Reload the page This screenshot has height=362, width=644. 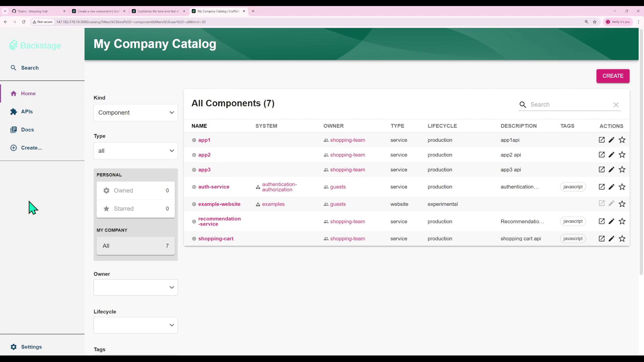click(23, 22)
